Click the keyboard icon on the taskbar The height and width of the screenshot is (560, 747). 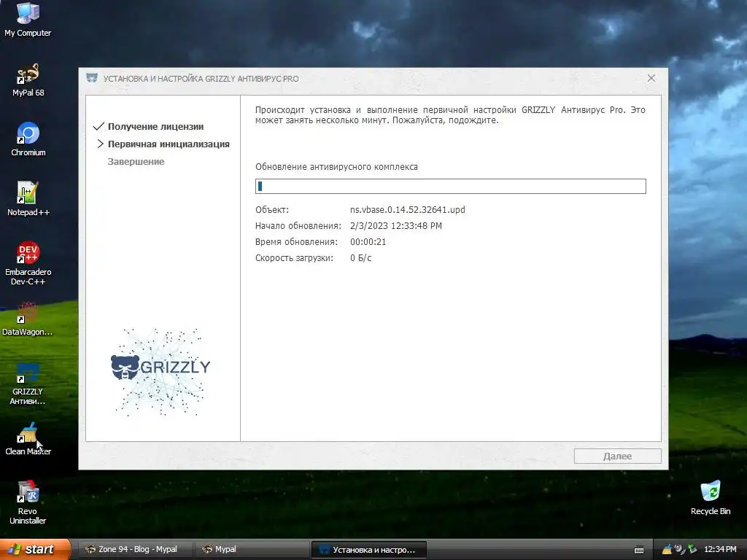639,550
